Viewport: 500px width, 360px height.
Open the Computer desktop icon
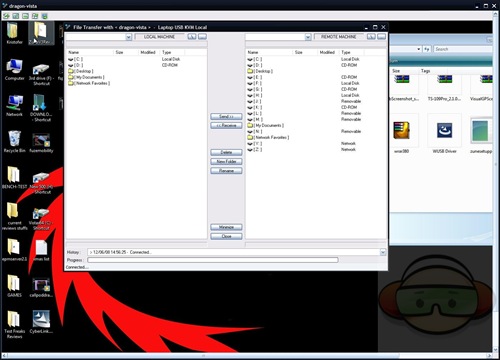pos(14,69)
